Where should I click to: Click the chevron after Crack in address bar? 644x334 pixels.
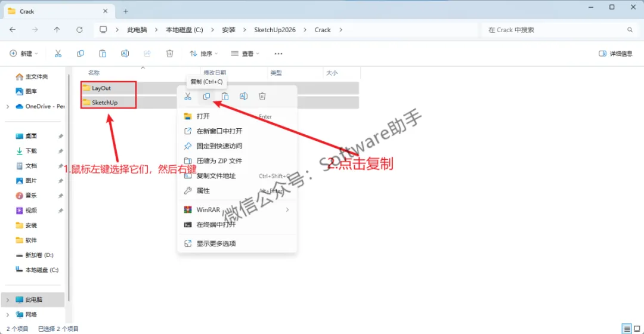(x=341, y=30)
